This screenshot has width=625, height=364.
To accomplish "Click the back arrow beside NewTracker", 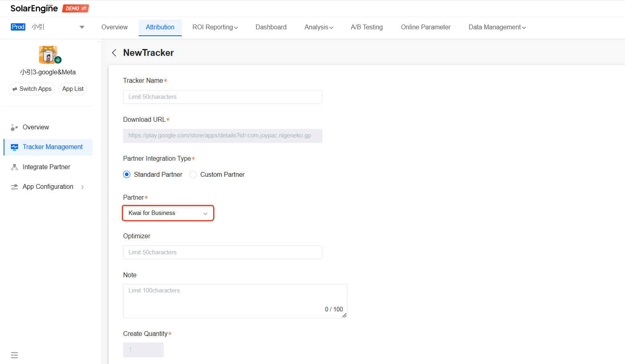I will [114, 53].
